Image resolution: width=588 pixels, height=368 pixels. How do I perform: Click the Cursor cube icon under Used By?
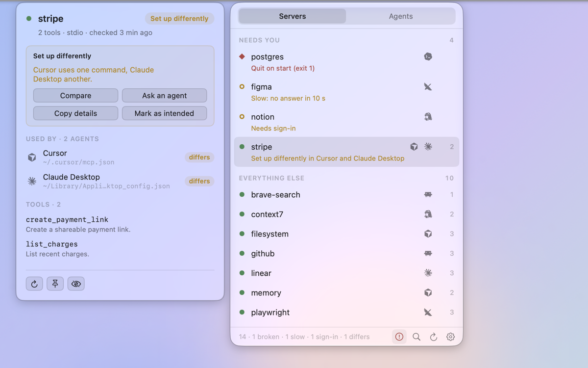(32, 158)
